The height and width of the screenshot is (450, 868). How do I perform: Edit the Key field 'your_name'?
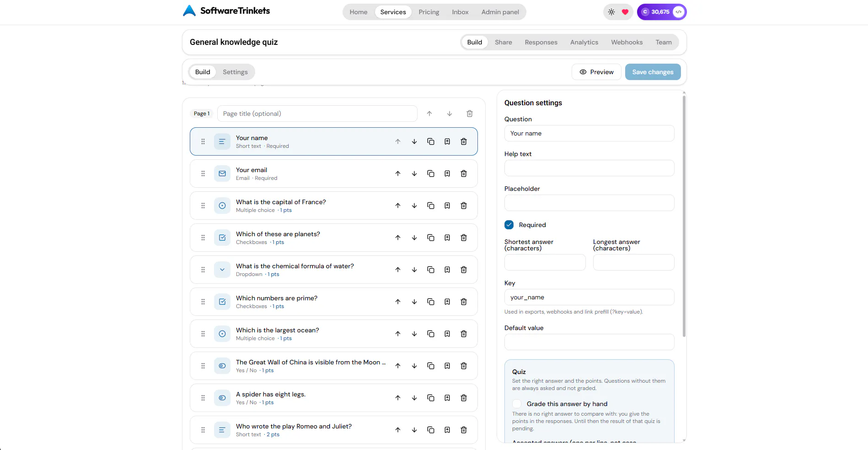589,297
